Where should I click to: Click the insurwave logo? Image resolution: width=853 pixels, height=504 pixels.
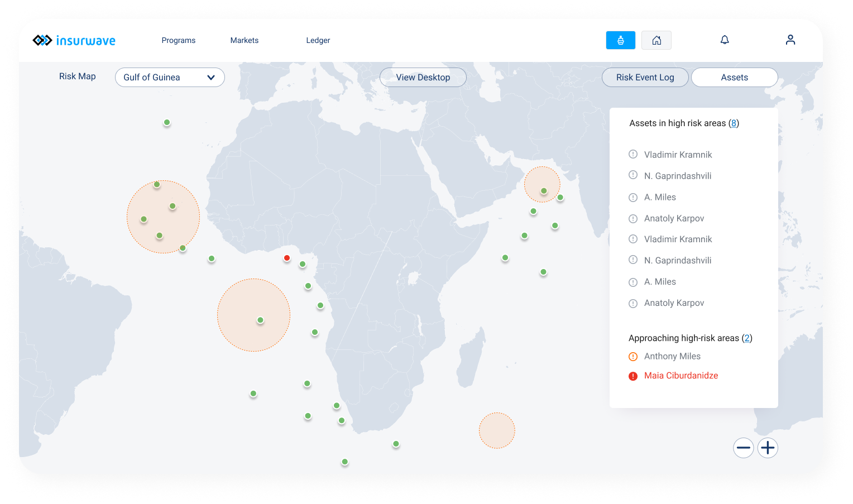74,40
